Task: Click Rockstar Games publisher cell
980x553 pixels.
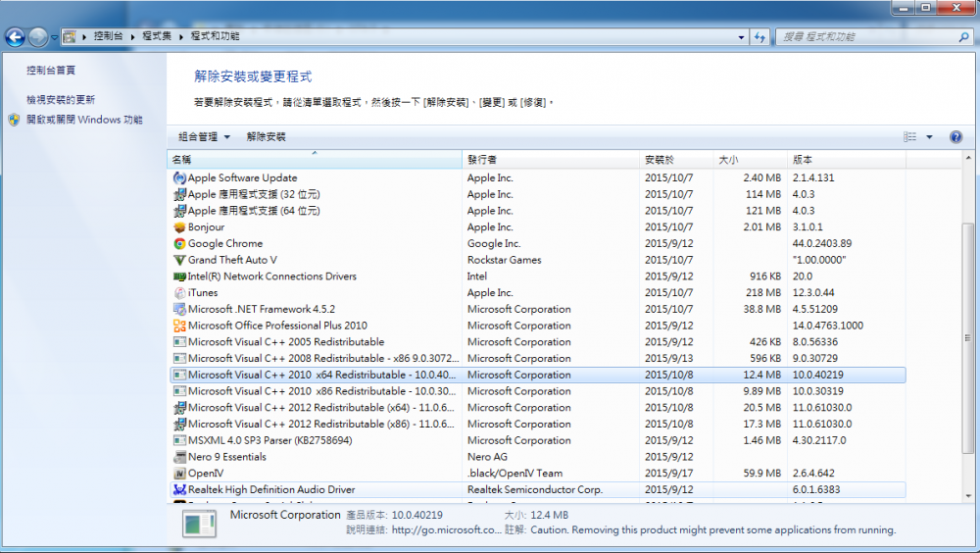Action: point(505,260)
